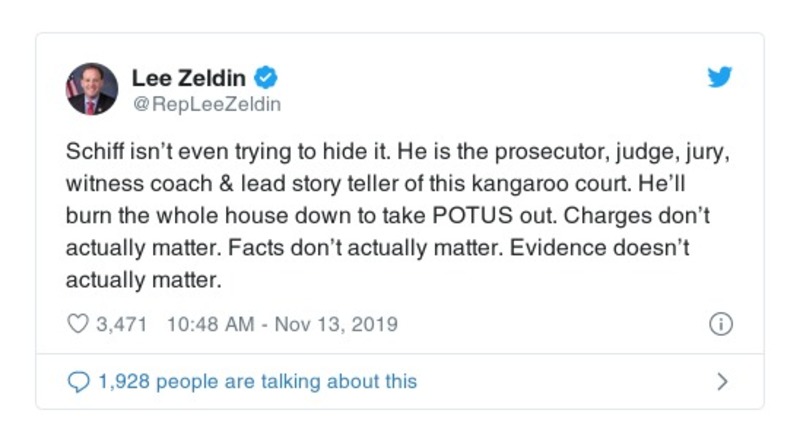
Task: View "1,928 people are talking about this"
Action: click(x=256, y=381)
